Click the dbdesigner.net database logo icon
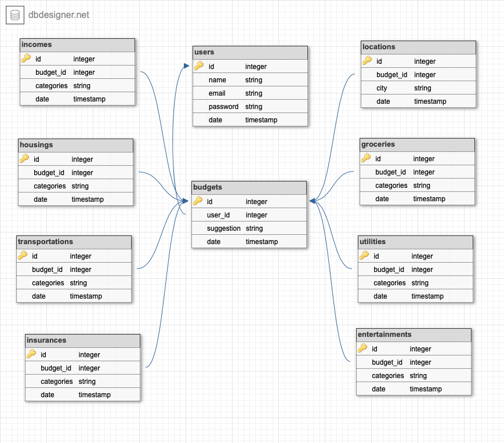The width and height of the screenshot is (504, 443). click(x=14, y=15)
